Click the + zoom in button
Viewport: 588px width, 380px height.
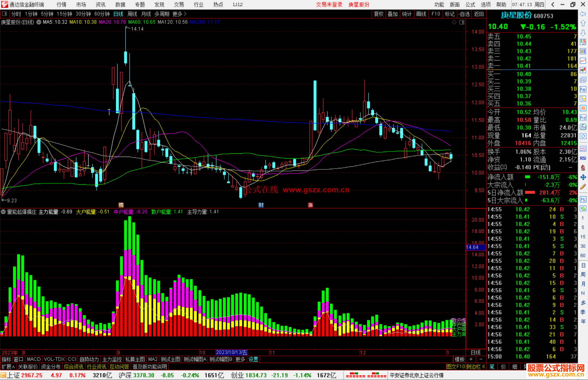tap(471, 359)
